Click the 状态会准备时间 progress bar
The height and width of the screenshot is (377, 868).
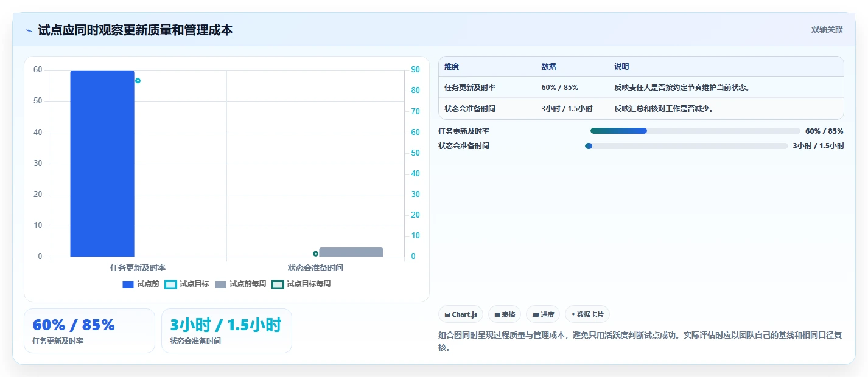tap(686, 145)
